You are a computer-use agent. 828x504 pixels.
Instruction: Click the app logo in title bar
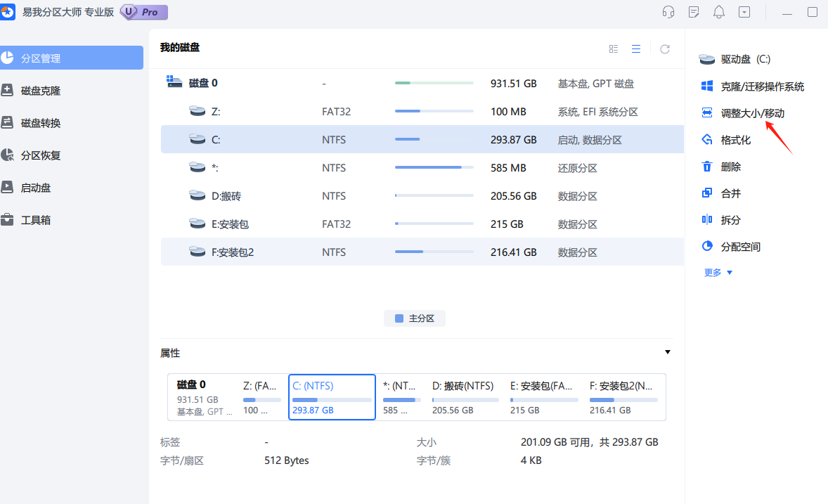pyautogui.click(x=8, y=12)
